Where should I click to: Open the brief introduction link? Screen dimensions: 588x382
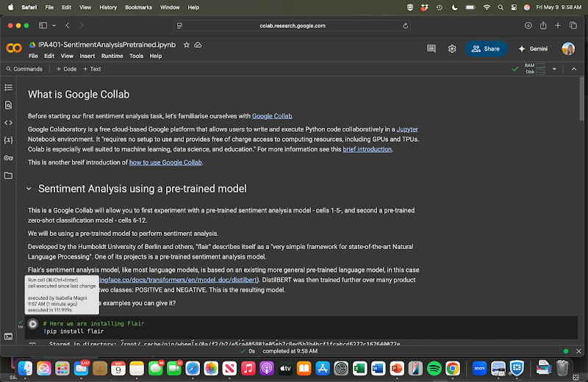coord(367,149)
